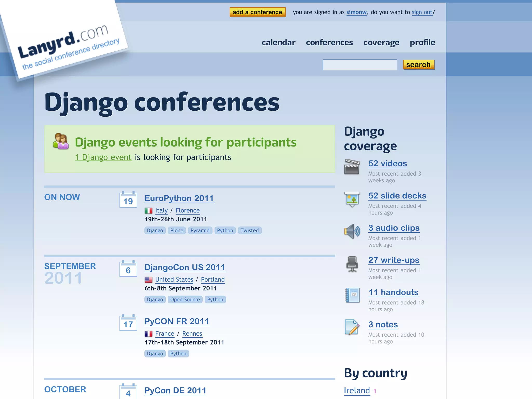Open the 27 write-ups link
532x399 pixels.
394,260
